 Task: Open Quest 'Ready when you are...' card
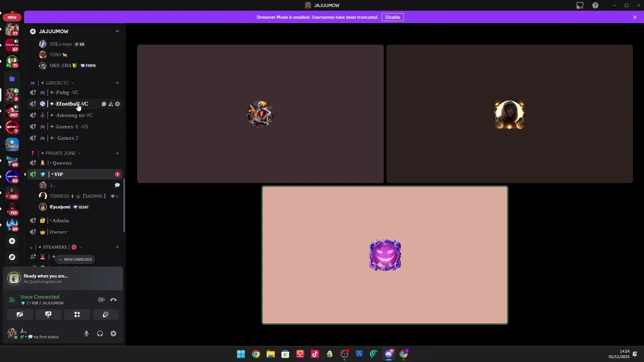pos(63,279)
